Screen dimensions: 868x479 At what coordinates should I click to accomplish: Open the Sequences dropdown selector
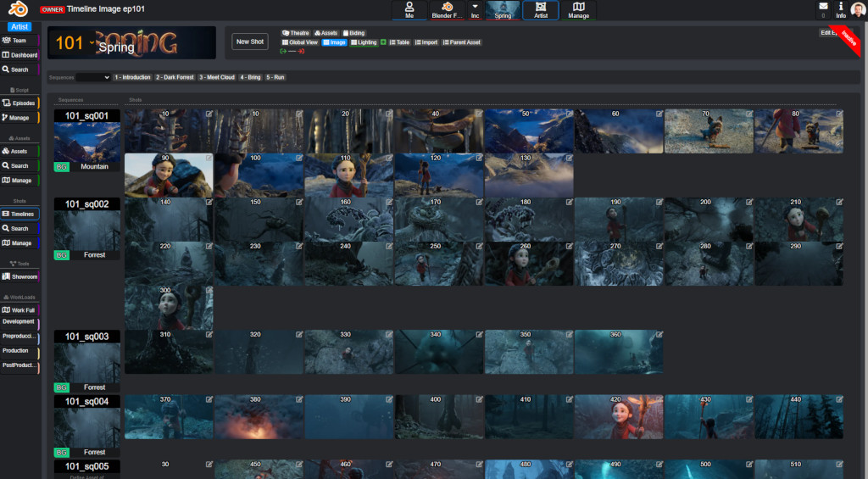93,77
